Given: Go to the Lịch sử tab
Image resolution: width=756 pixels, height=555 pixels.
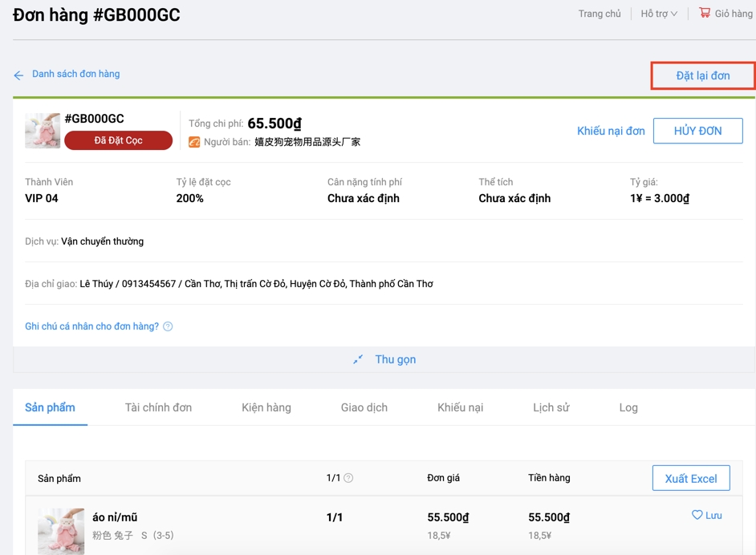Looking at the screenshot, I should pyautogui.click(x=551, y=407).
